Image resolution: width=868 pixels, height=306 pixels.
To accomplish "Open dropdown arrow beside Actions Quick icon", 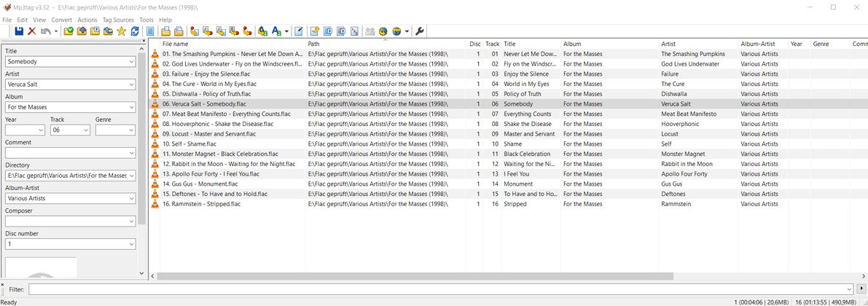I will (286, 31).
